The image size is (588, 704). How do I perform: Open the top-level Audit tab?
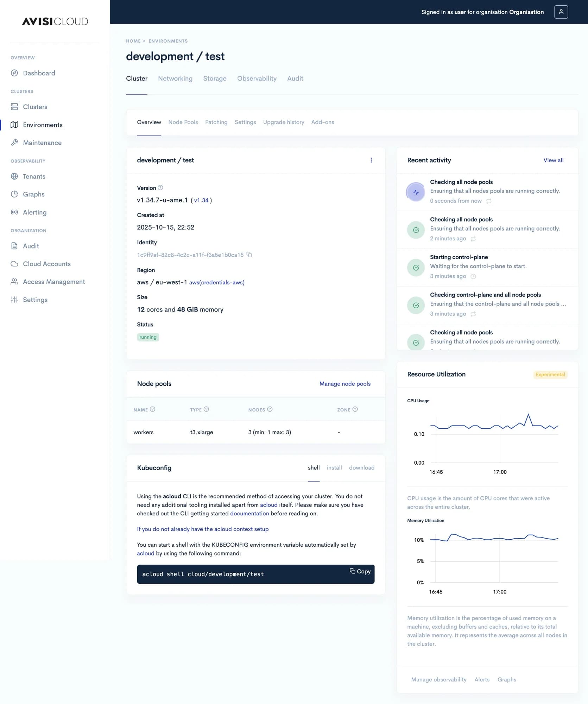(x=295, y=78)
